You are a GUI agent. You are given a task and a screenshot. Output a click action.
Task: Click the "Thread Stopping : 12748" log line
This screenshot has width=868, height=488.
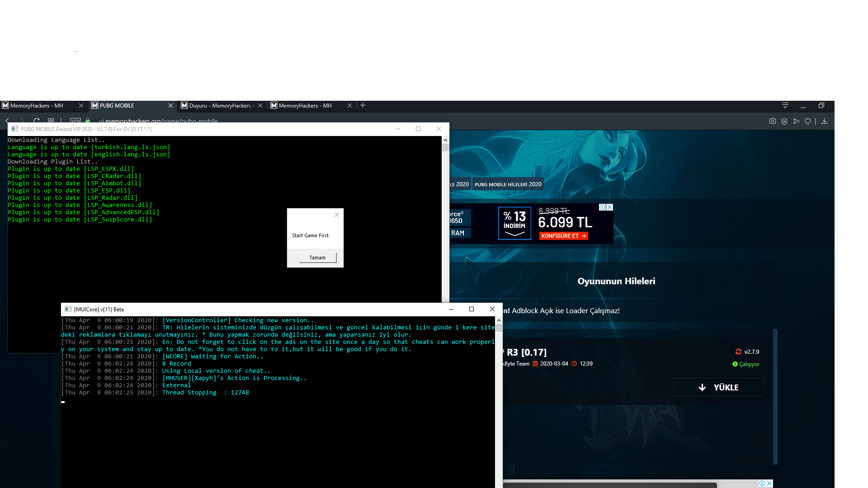(x=206, y=393)
